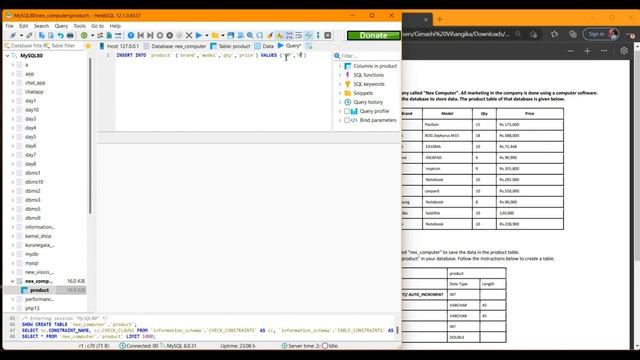Open the Edit menu
The image size is (640, 360).
(24, 26)
